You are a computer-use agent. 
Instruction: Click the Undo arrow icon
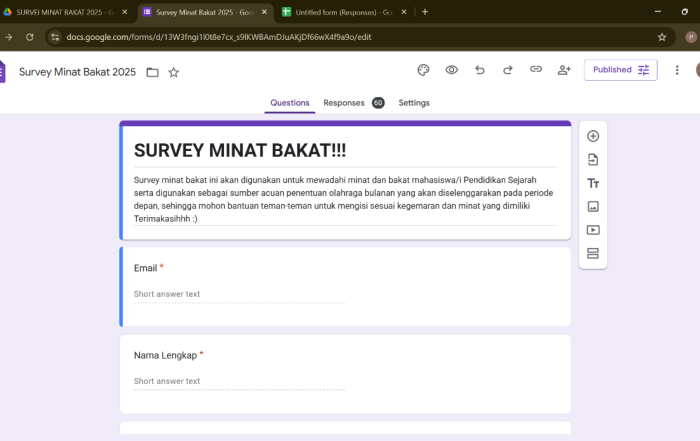pos(479,70)
